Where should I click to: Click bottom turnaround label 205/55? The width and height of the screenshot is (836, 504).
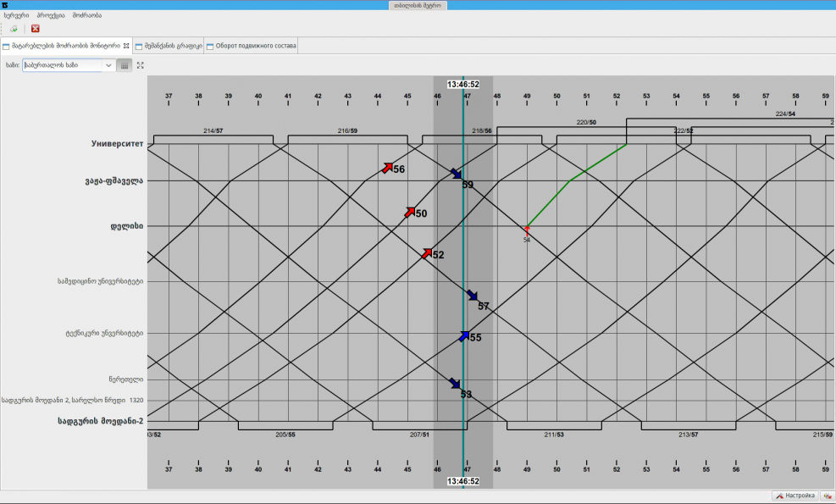[x=285, y=435]
